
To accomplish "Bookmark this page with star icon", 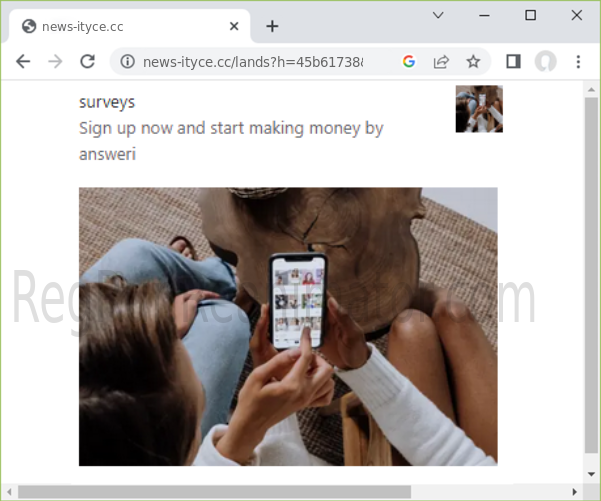I will click(x=473, y=62).
